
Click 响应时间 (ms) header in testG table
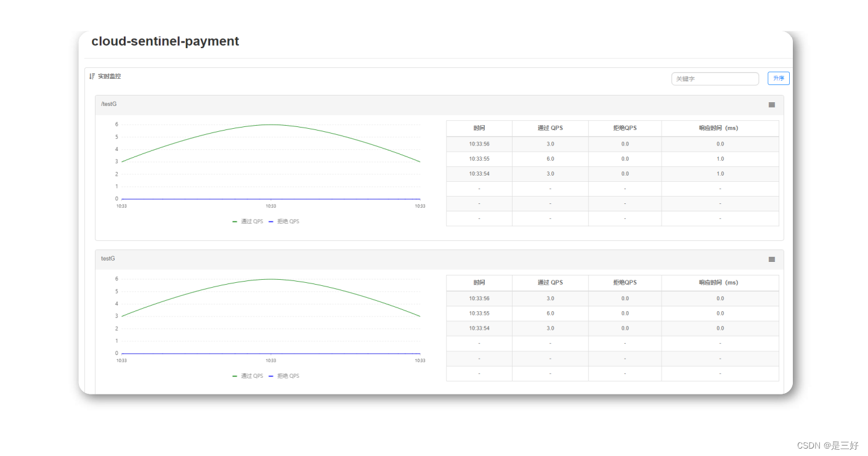(720, 283)
